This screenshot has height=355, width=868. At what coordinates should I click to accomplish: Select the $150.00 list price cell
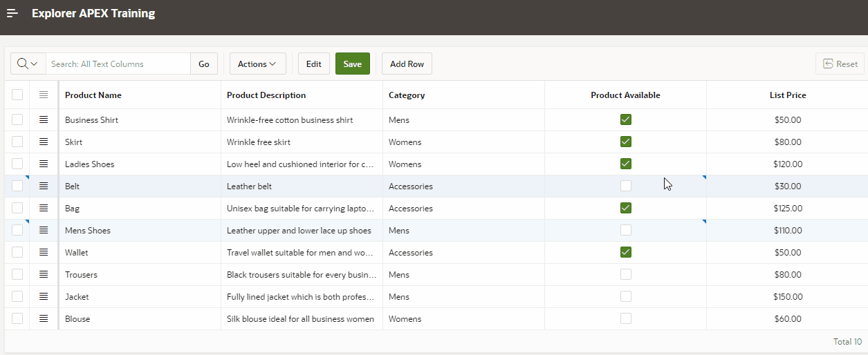[x=787, y=296]
